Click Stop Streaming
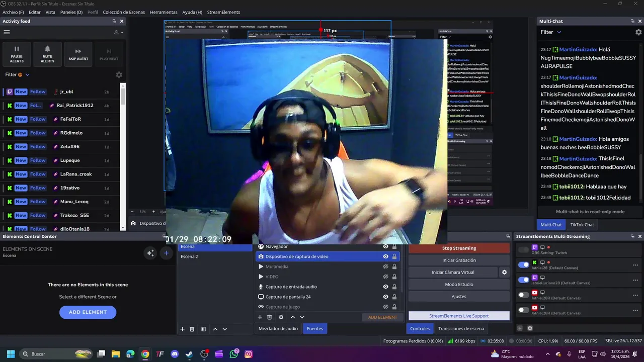The height and width of the screenshot is (362, 644). 459,248
